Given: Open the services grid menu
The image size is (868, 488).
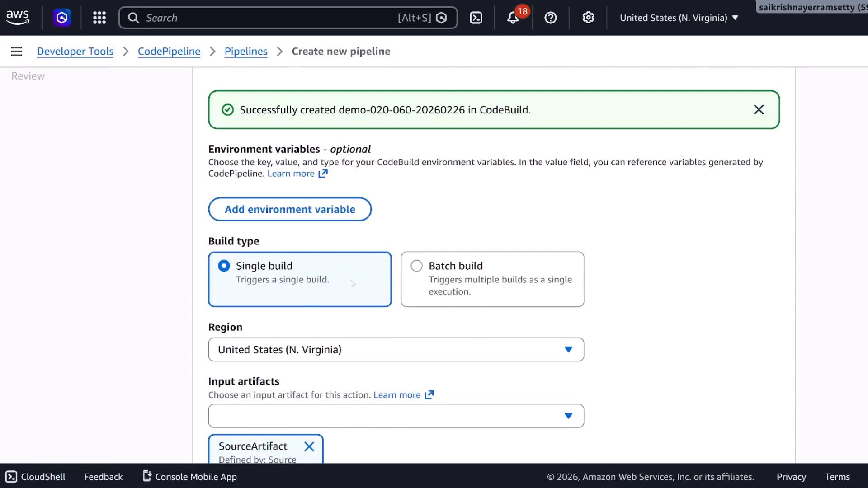Looking at the screenshot, I should point(99,18).
